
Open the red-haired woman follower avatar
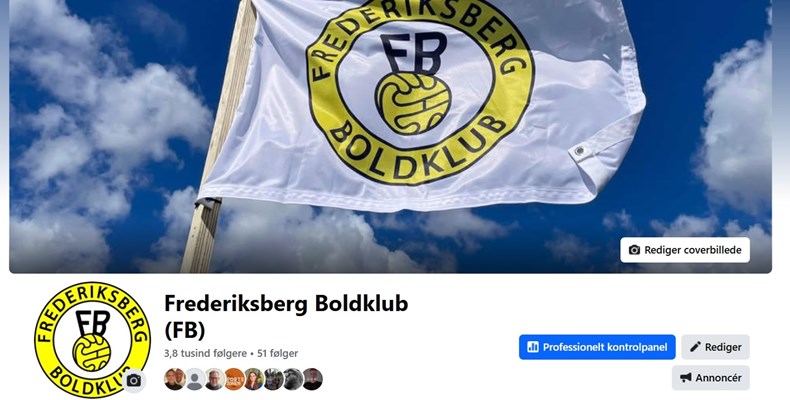[253, 379]
